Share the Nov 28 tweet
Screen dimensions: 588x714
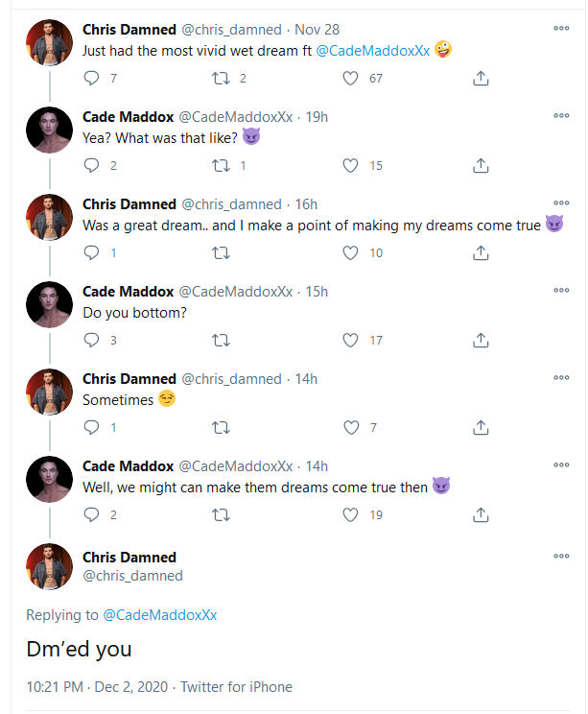[x=482, y=79]
